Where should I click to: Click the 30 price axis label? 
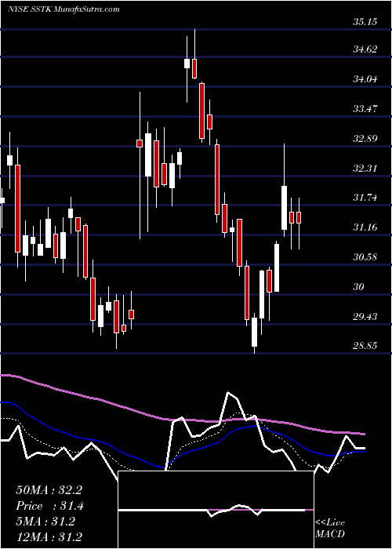point(359,287)
